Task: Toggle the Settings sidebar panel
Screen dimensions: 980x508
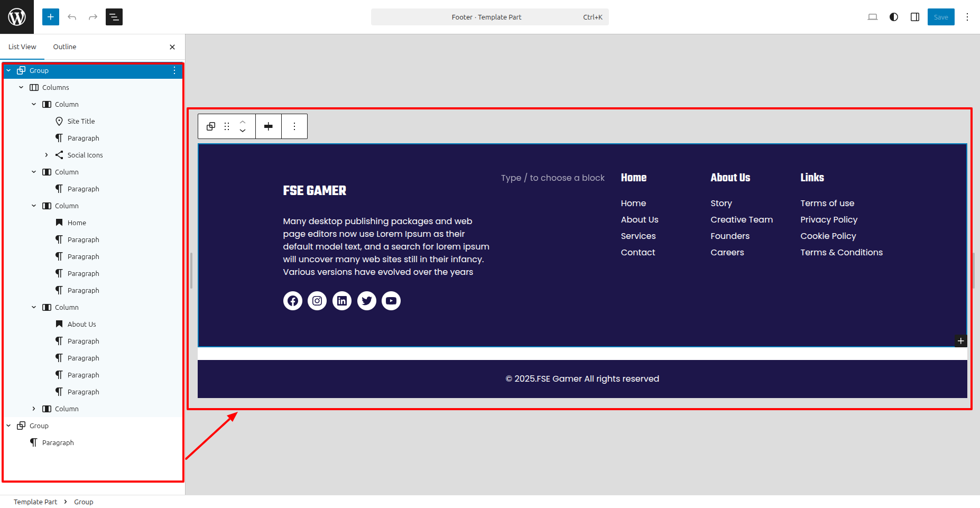Action: (915, 17)
